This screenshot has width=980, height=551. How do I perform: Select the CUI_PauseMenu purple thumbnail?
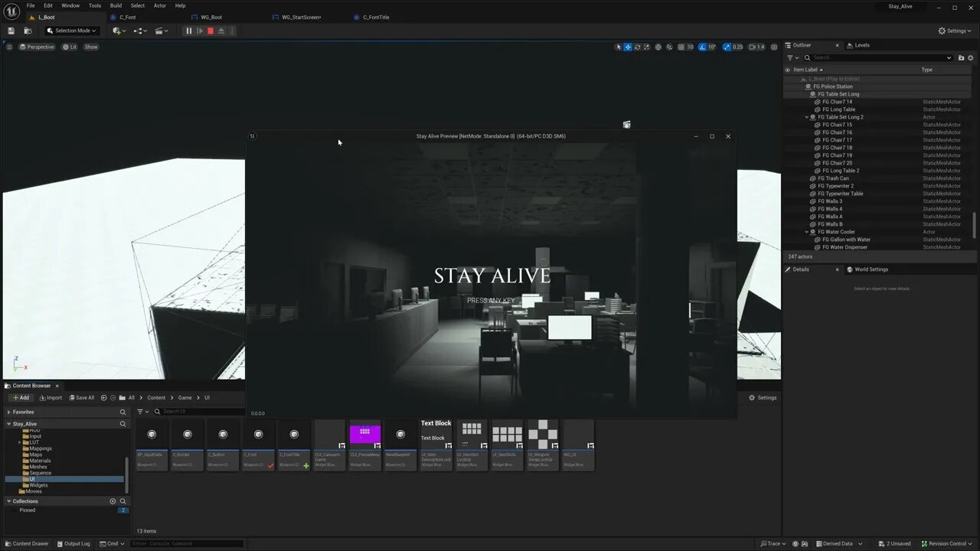[x=365, y=435]
